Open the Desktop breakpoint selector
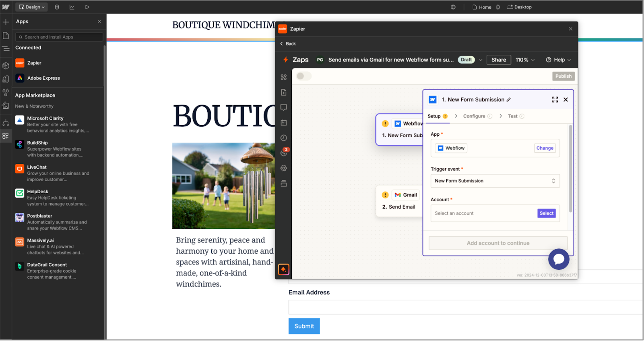The height and width of the screenshot is (341, 644). 519,7
